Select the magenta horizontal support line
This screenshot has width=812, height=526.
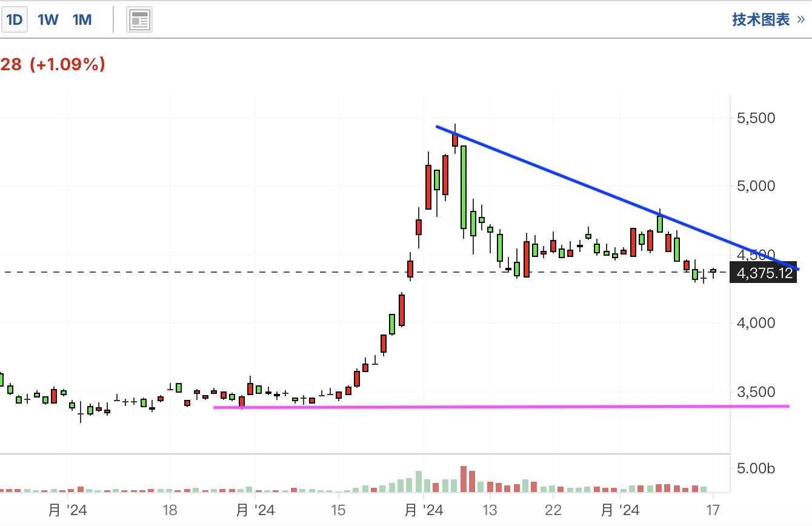coord(502,407)
